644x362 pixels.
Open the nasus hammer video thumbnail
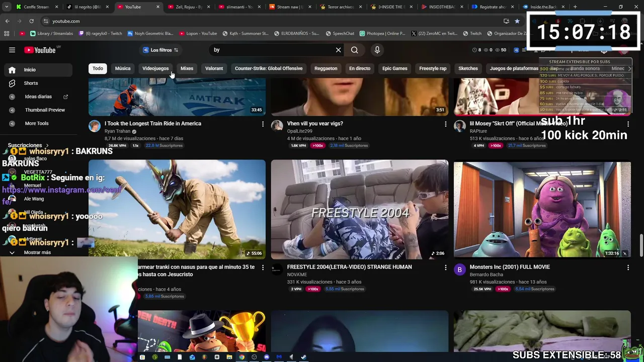(177, 209)
